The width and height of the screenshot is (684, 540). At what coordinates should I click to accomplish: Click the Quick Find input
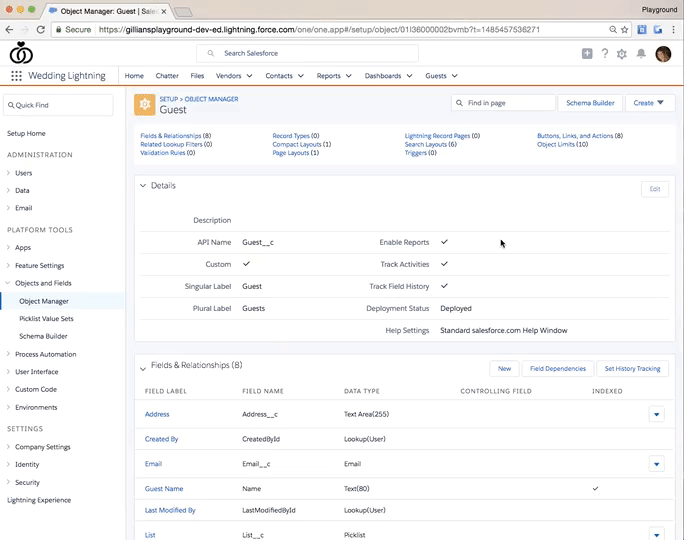pyautogui.click(x=58, y=105)
